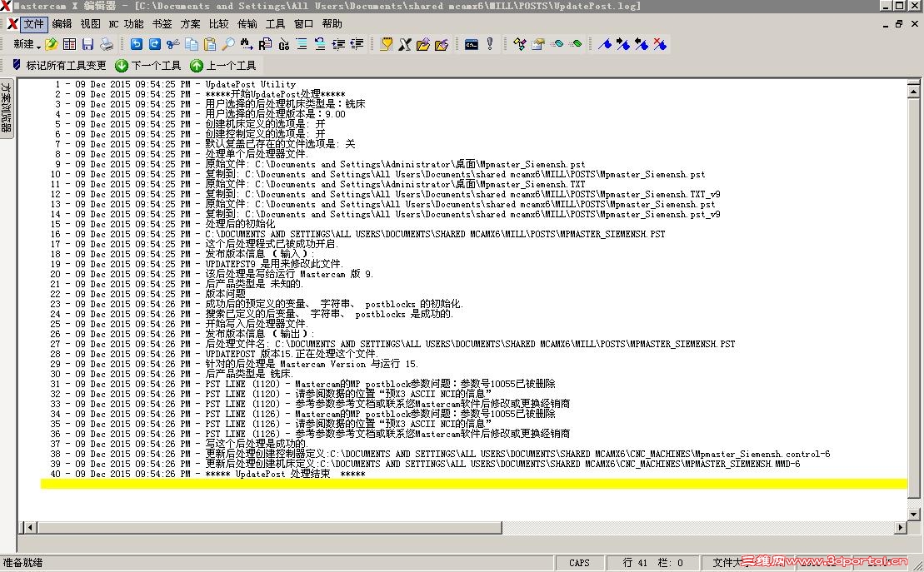Open Find with magnifying glass icon
This screenshot has height=572, width=924.
tap(228, 44)
